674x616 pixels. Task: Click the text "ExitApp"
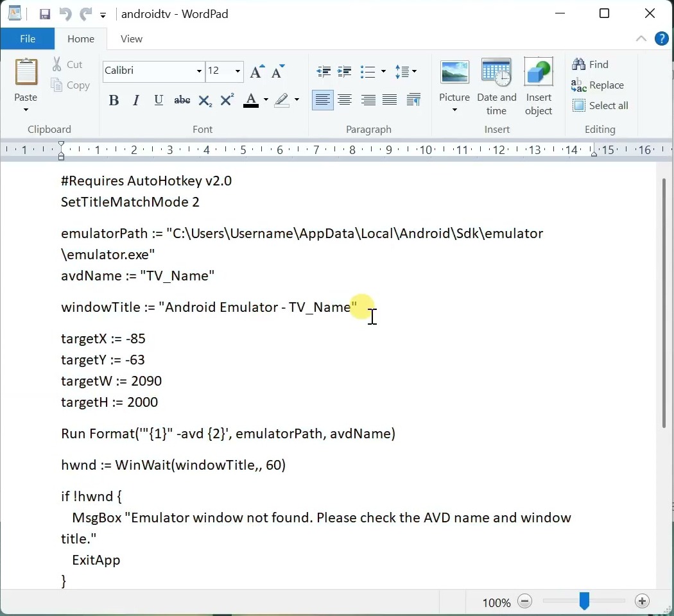click(96, 560)
